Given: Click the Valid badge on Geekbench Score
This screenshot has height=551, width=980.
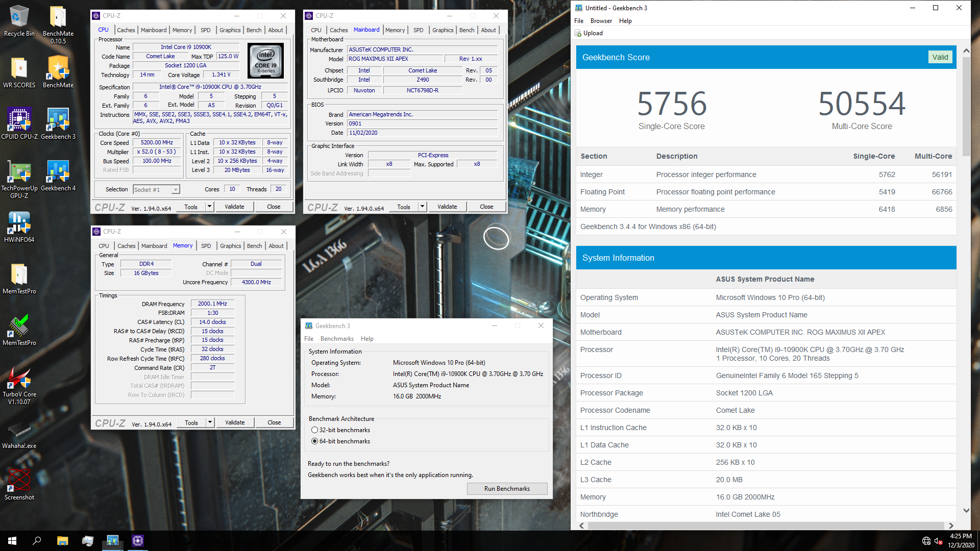Looking at the screenshot, I should (x=940, y=57).
